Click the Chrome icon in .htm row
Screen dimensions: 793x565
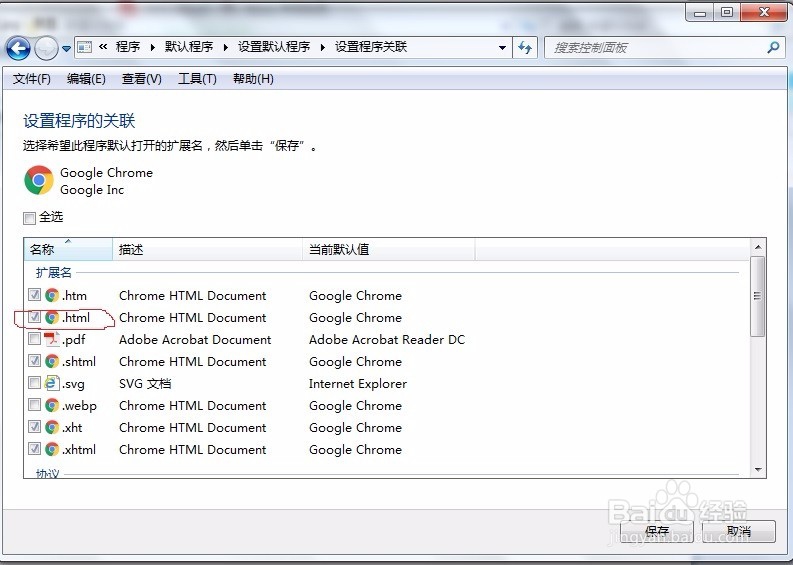tap(52, 295)
